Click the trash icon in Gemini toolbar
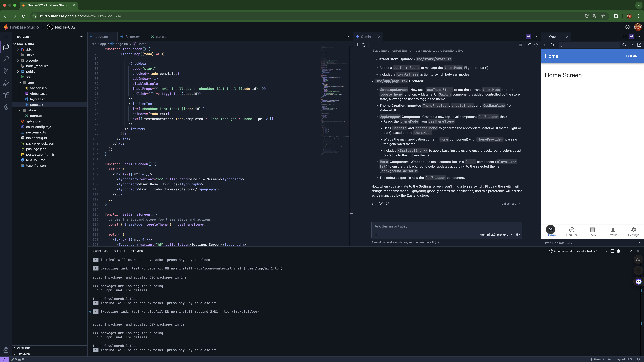This screenshot has height=362, width=644. pos(520,45)
